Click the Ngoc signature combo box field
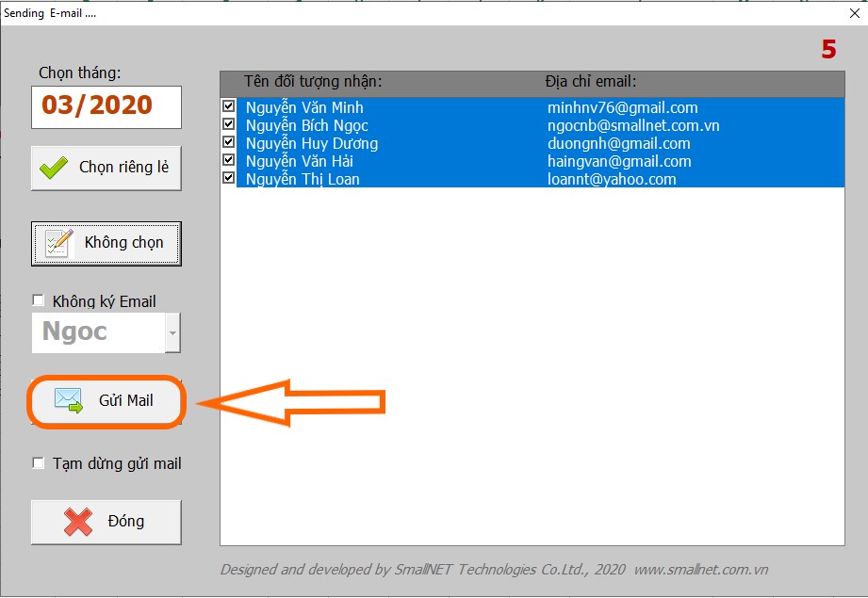The width and height of the screenshot is (868, 598). tap(98, 333)
